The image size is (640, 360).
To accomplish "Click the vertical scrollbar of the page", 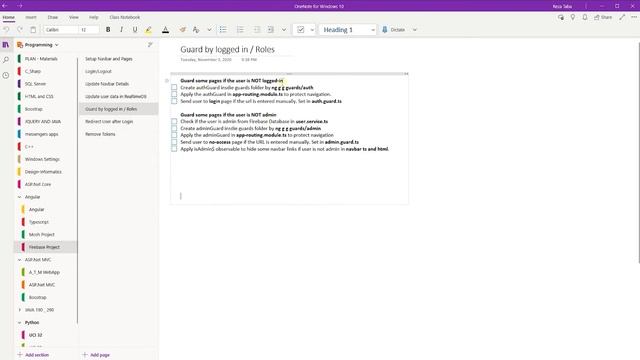I will [x=638, y=153].
